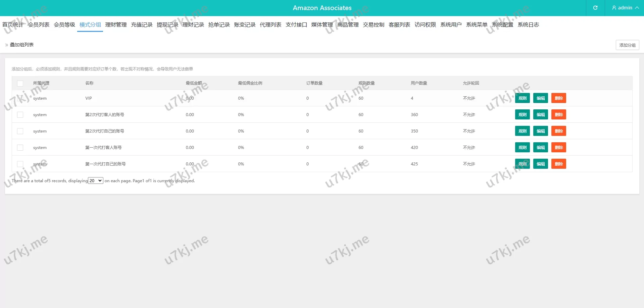Image resolution: width=644 pixels, height=308 pixels.
Task: Open 规则 for 第一次代打自己的账号
Action: pyautogui.click(x=522, y=164)
